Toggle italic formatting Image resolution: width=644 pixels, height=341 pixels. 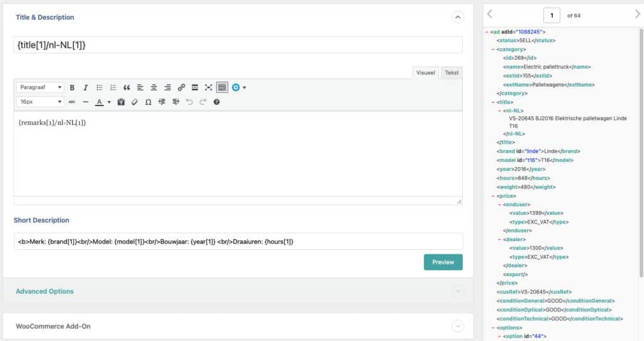86,87
